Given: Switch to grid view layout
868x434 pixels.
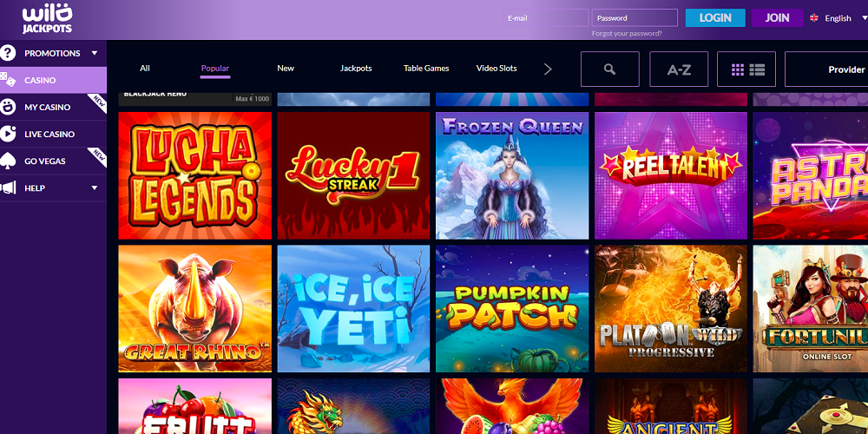Looking at the screenshot, I should coord(738,69).
